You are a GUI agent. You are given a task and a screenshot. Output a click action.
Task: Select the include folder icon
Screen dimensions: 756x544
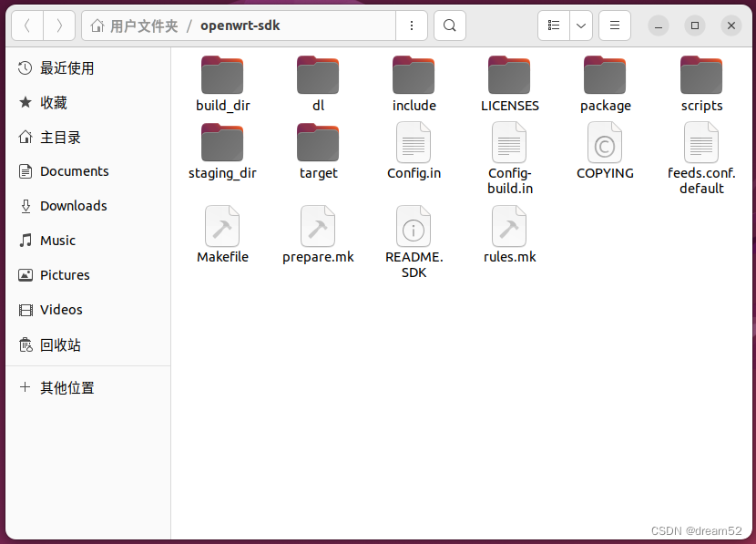414,75
